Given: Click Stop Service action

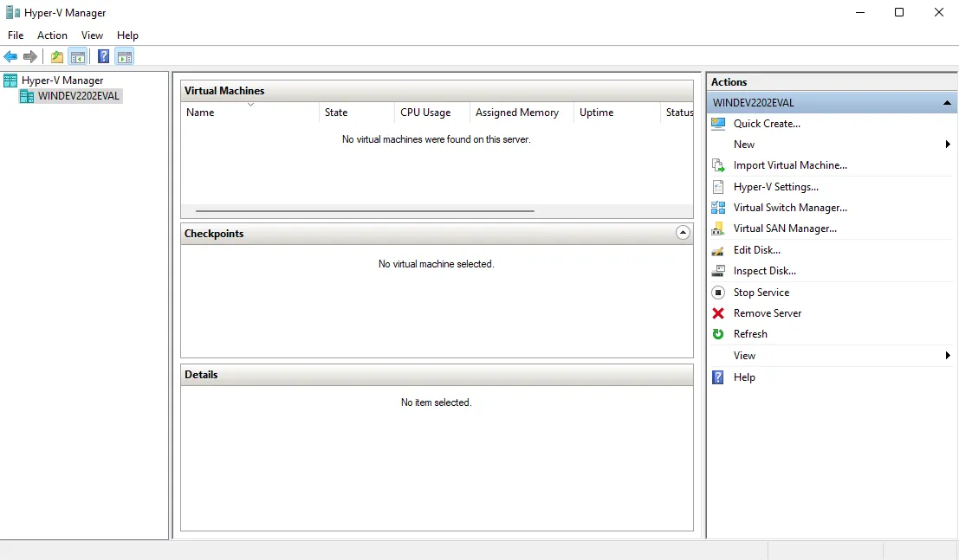Looking at the screenshot, I should [761, 293].
